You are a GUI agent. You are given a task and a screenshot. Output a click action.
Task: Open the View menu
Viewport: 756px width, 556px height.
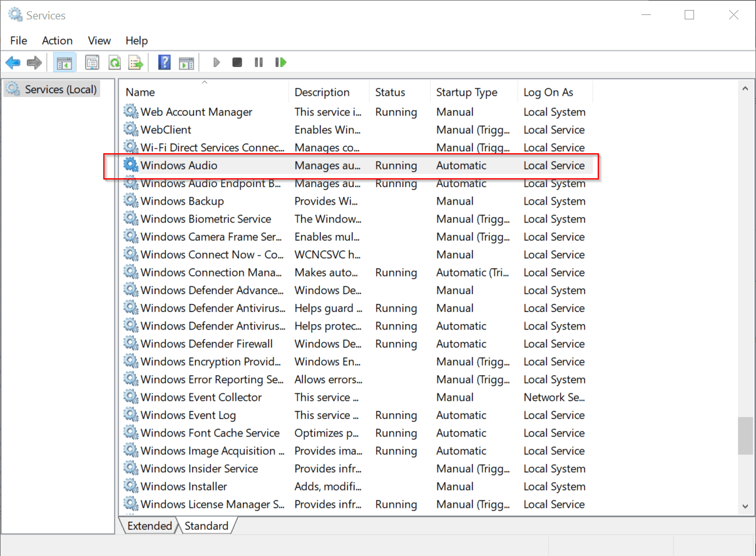tap(99, 41)
